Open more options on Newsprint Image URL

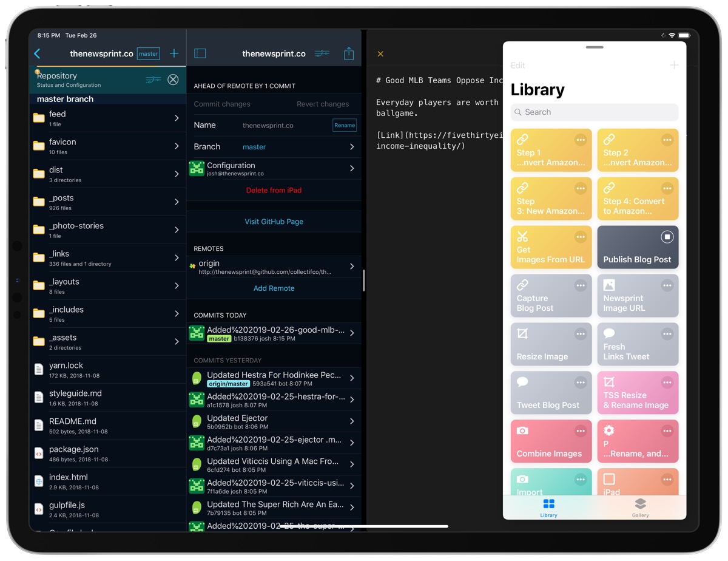pos(667,285)
